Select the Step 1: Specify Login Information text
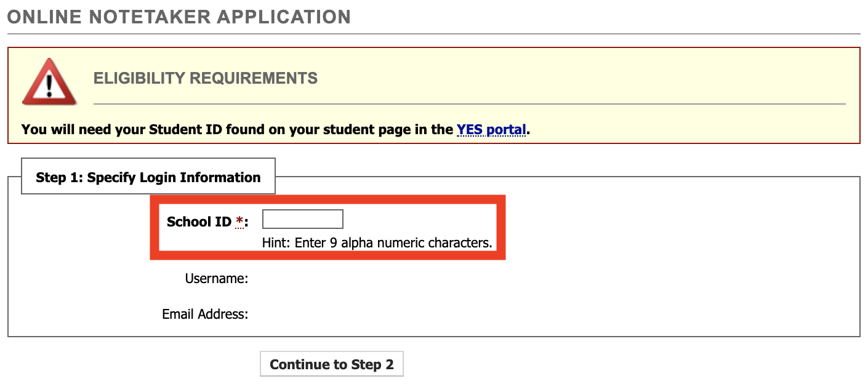 click(148, 177)
